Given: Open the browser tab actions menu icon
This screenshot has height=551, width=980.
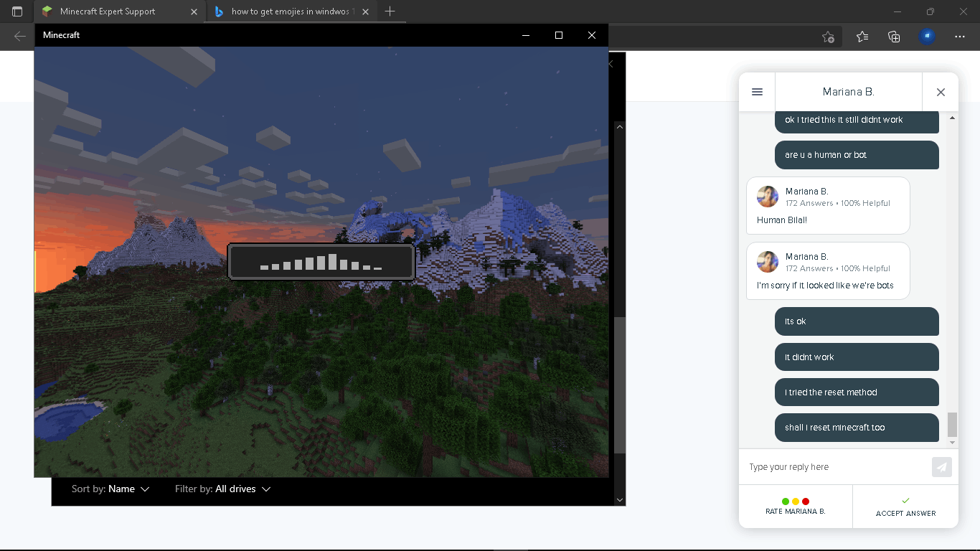Looking at the screenshot, I should tap(17, 11).
